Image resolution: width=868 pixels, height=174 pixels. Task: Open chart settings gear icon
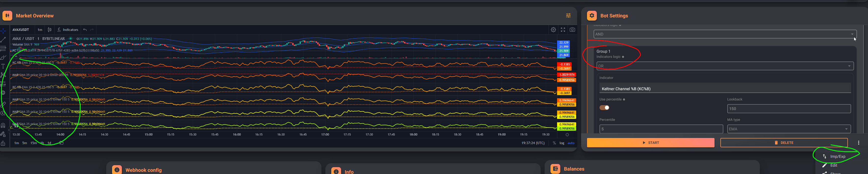(x=553, y=30)
